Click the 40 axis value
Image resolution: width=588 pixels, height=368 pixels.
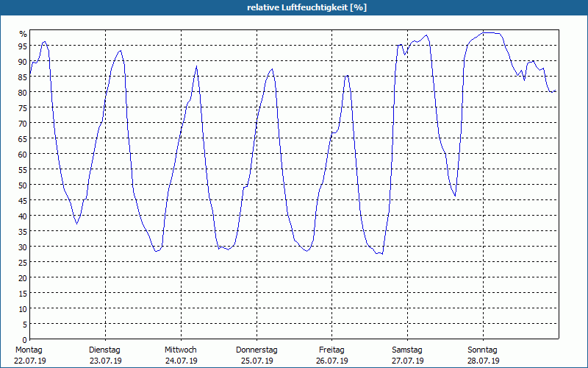[23, 216]
